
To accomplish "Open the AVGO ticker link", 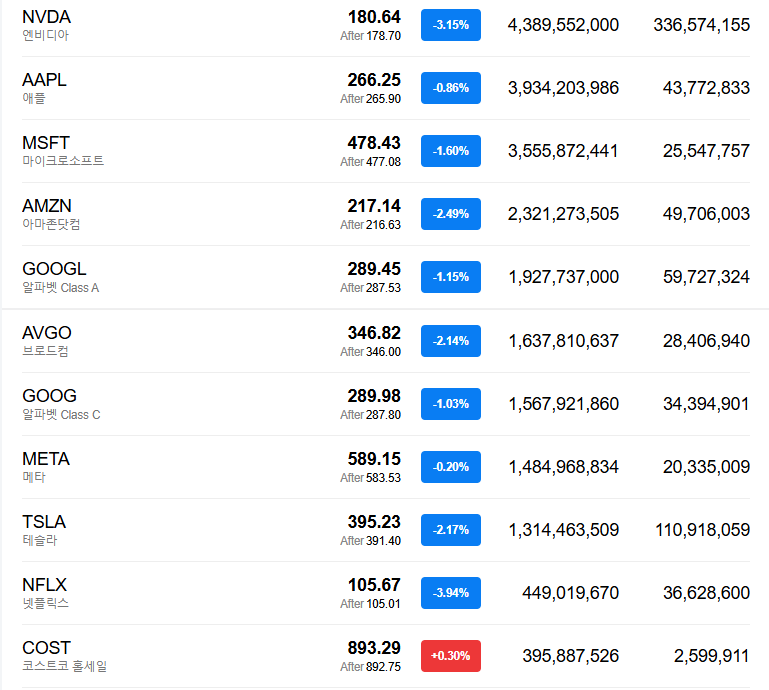I will (x=47, y=333).
